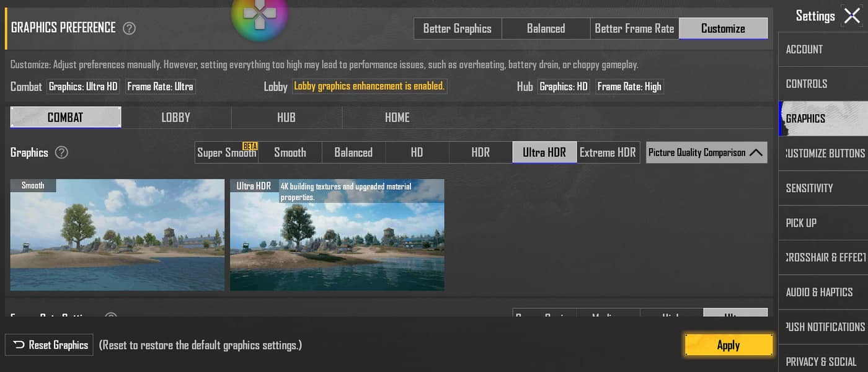Open the PICK UP settings
Viewport: 868px width, 372px height.
[823, 223]
